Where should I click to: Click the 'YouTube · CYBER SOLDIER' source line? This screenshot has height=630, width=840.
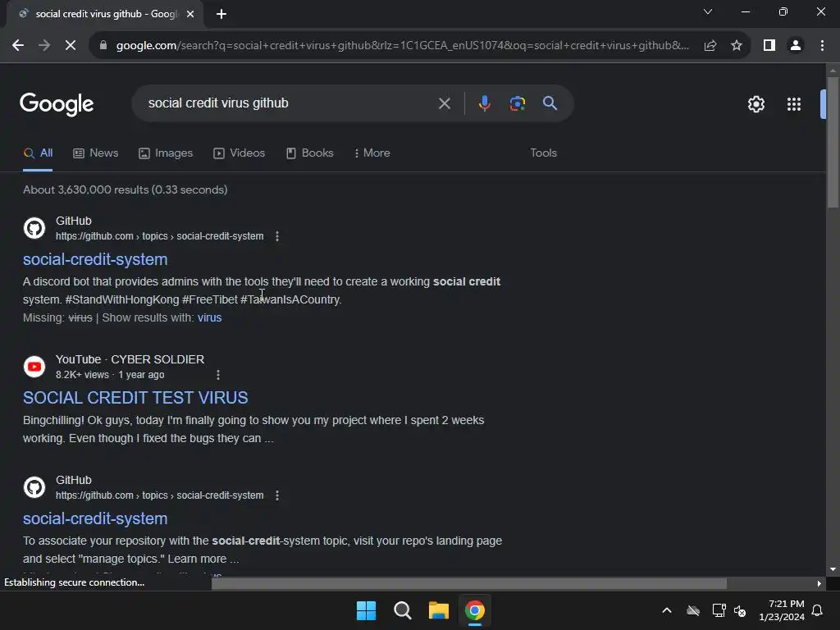(130, 359)
